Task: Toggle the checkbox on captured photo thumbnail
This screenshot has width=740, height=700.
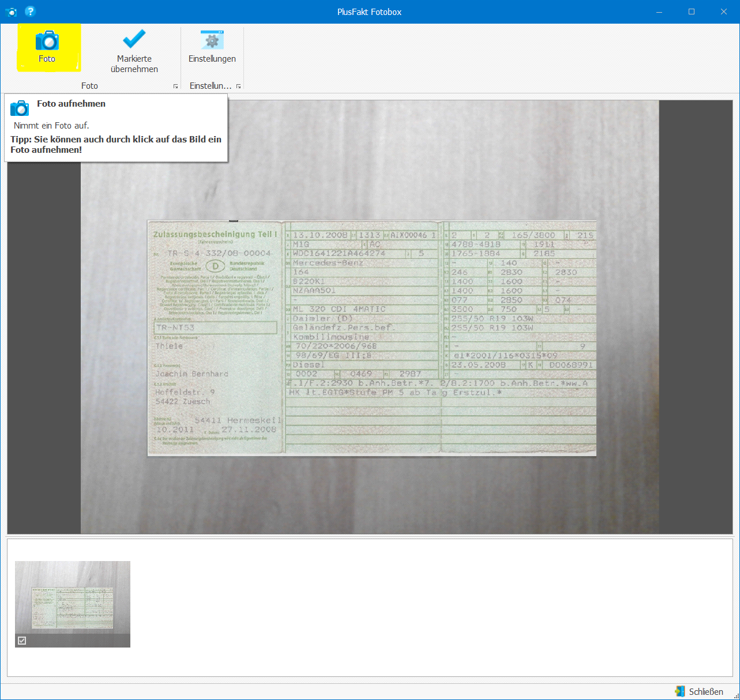Action: pyautogui.click(x=22, y=641)
